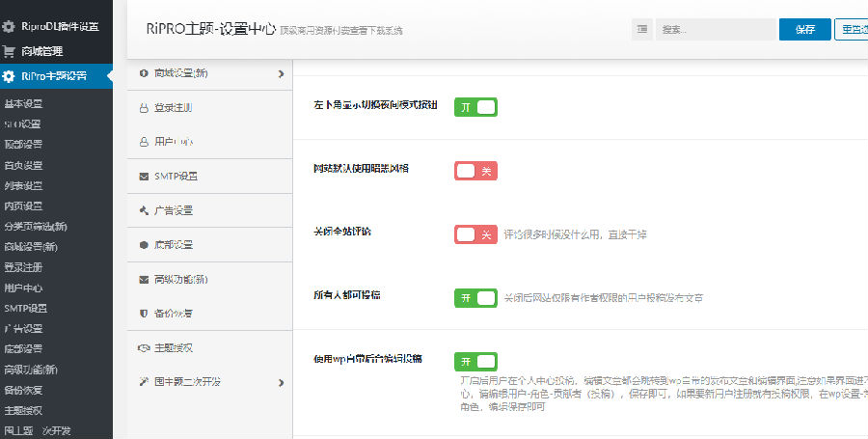Disable the 所有人都可投稿 switch
Image resolution: width=868 pixels, height=439 pixels.
coord(475,298)
